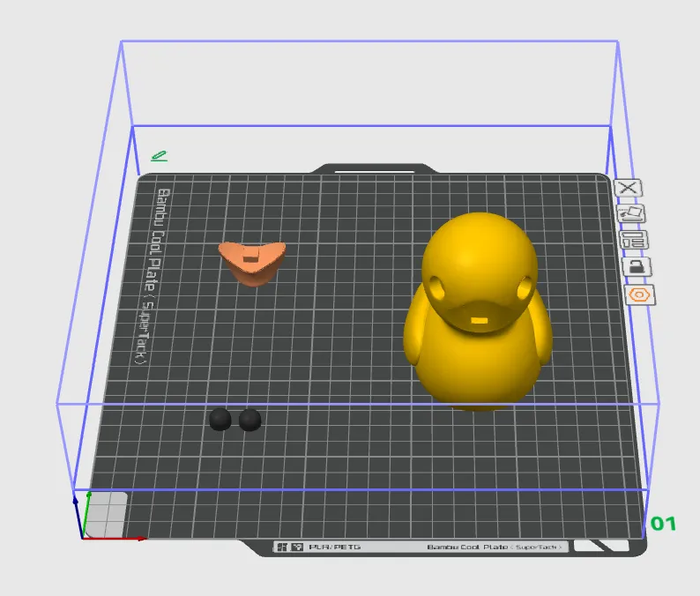
Task: Open plate settings via orange hexagon icon
Action: click(x=640, y=295)
